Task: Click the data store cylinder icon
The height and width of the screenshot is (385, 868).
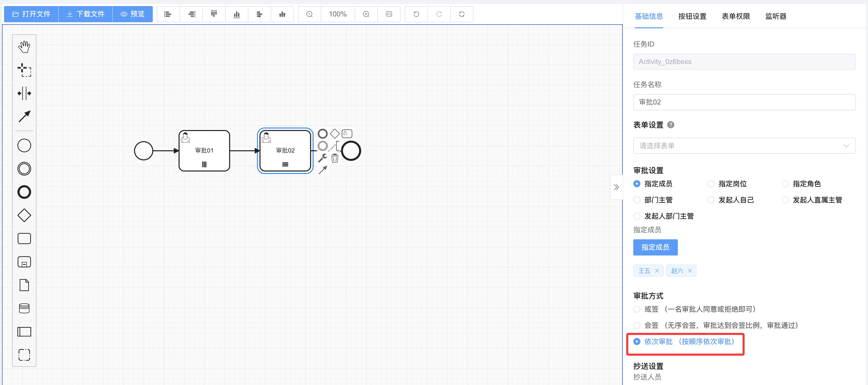Action: coord(24,308)
